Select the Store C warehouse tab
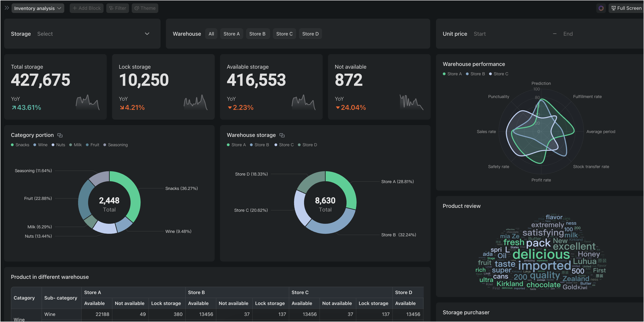Screen dimensions: 644x322 tap(284, 34)
